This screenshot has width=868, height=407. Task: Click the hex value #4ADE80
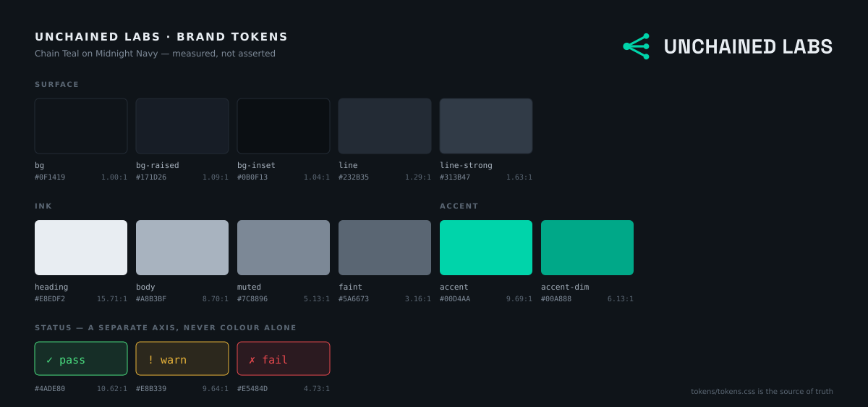50,389
